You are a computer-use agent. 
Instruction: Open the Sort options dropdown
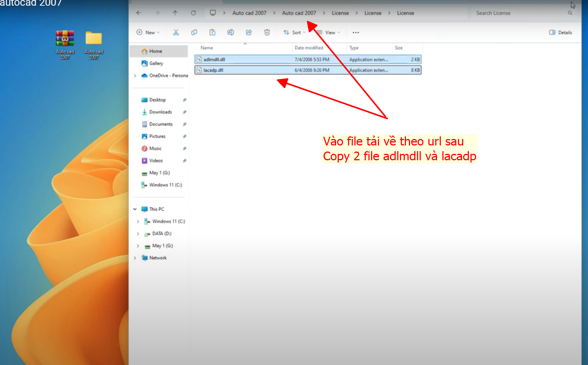click(x=294, y=32)
